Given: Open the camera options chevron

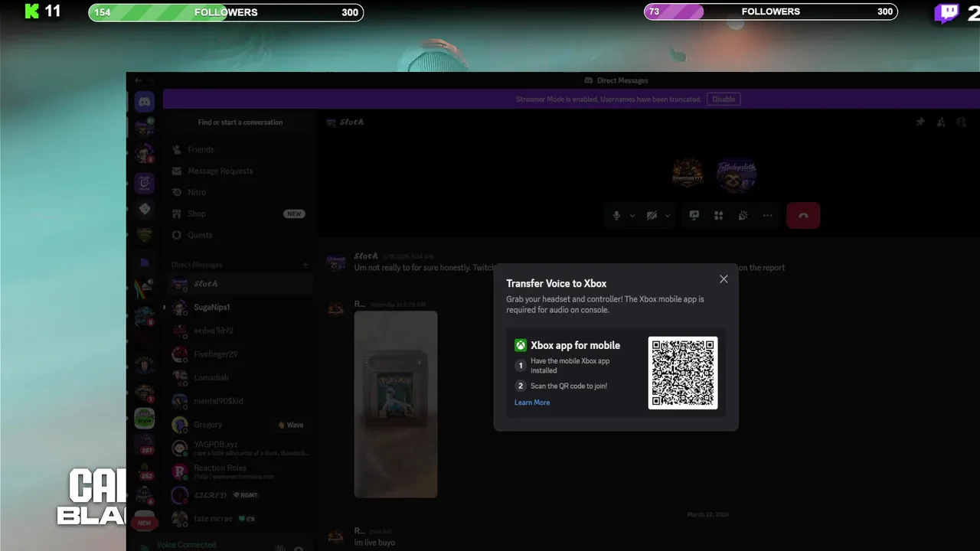Looking at the screenshot, I should 668,216.
